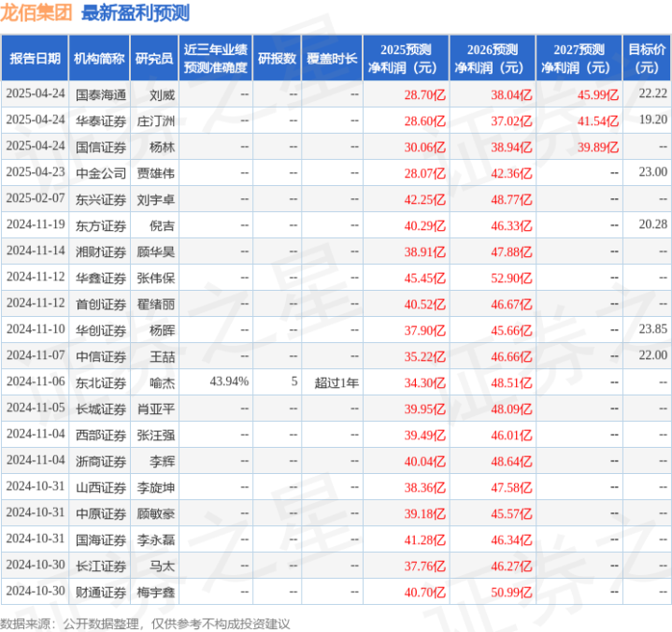
Task: Click 超过1年 coverage duration cell
Action: (x=336, y=382)
